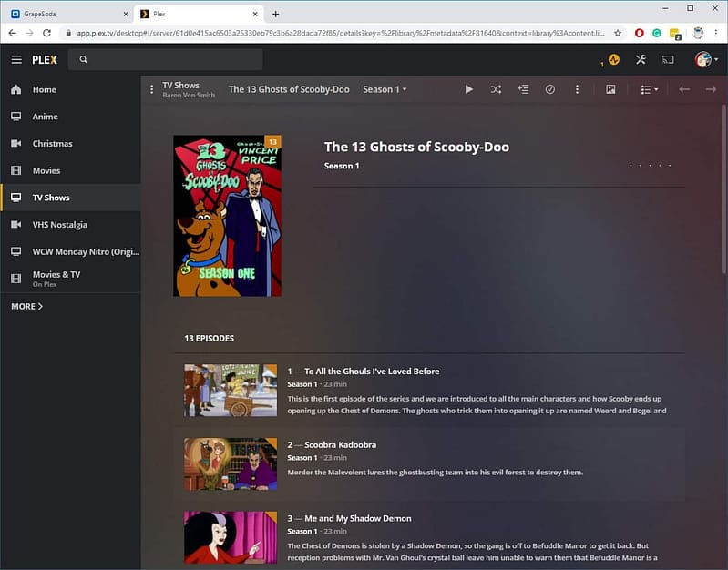Set star rating dots
This screenshot has height=570, width=728.
click(650, 165)
